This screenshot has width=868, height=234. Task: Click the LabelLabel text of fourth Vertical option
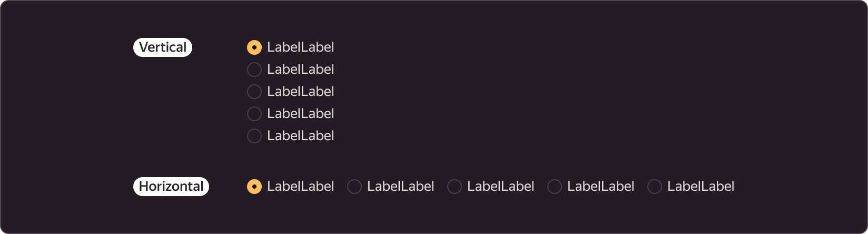[301, 114]
